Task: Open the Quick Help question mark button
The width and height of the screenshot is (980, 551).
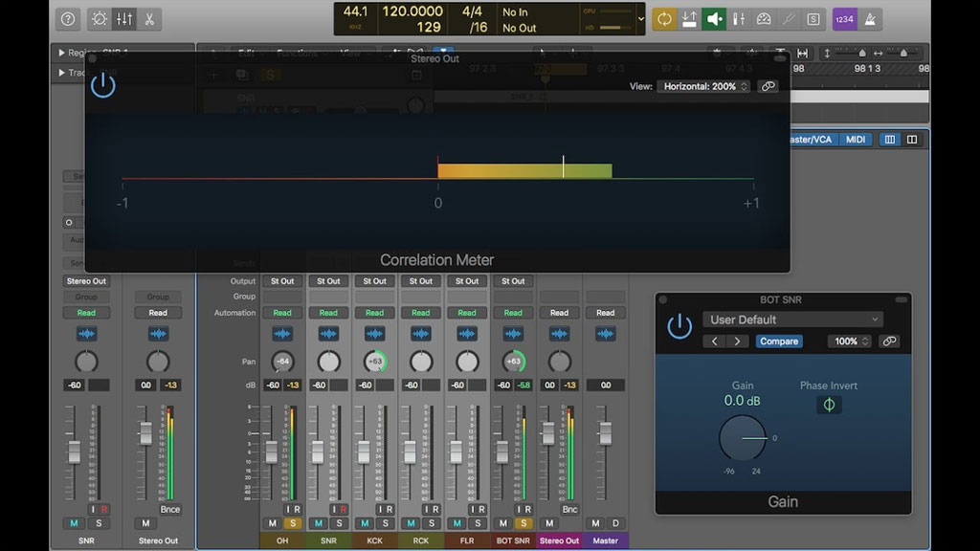Action: point(68,19)
